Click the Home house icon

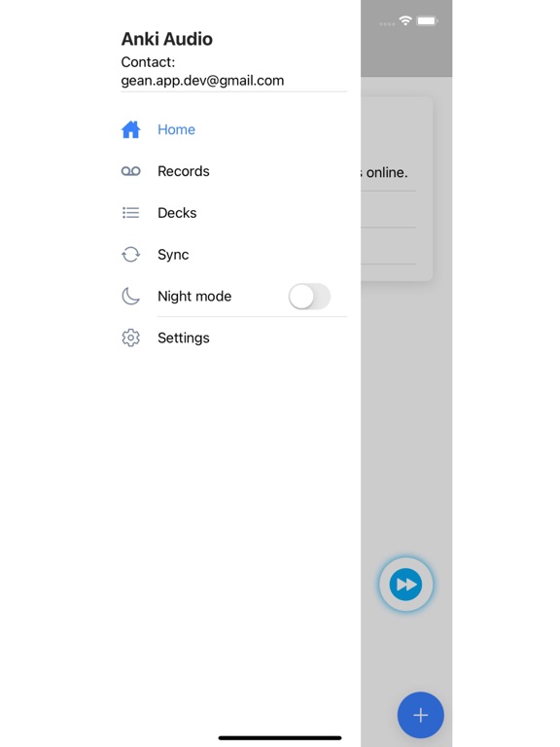tap(130, 129)
